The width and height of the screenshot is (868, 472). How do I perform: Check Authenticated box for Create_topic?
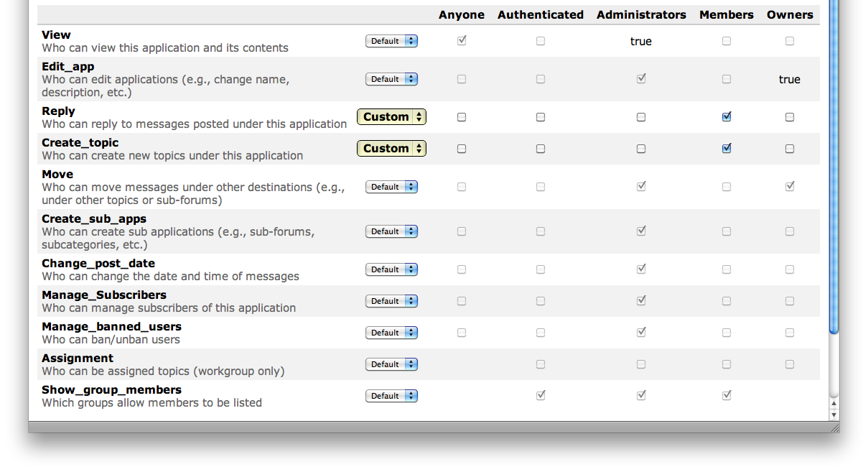(x=541, y=149)
